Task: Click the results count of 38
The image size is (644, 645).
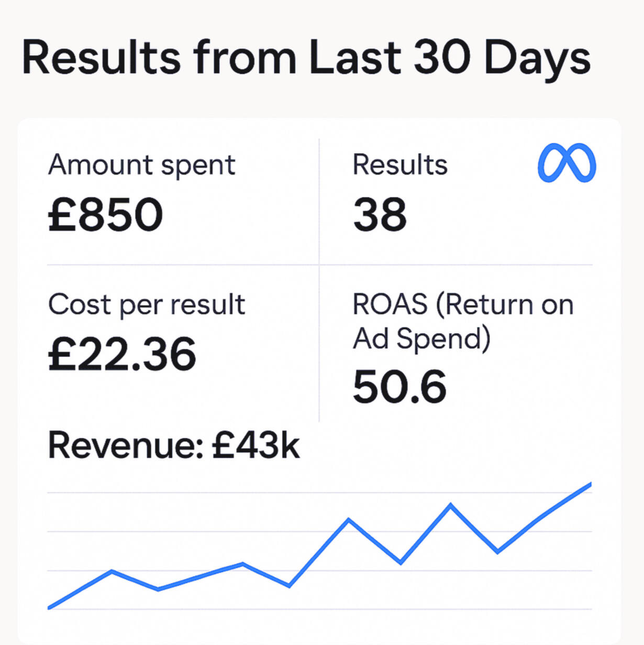Action: point(380,214)
